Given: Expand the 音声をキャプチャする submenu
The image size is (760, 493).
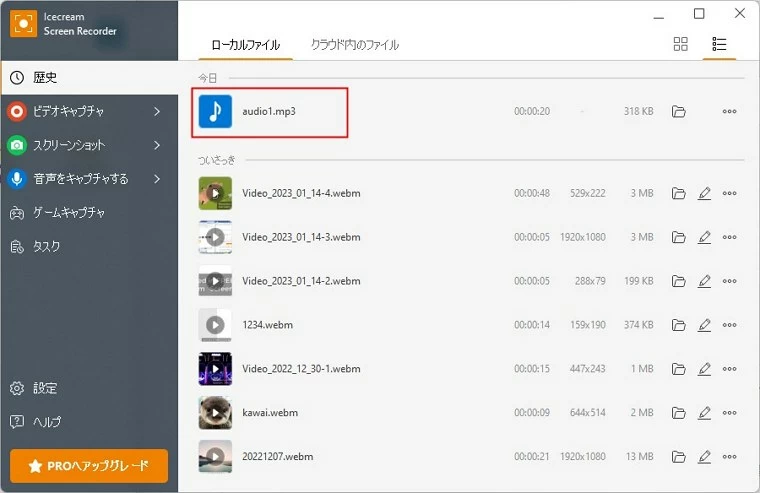Looking at the screenshot, I should 157,179.
